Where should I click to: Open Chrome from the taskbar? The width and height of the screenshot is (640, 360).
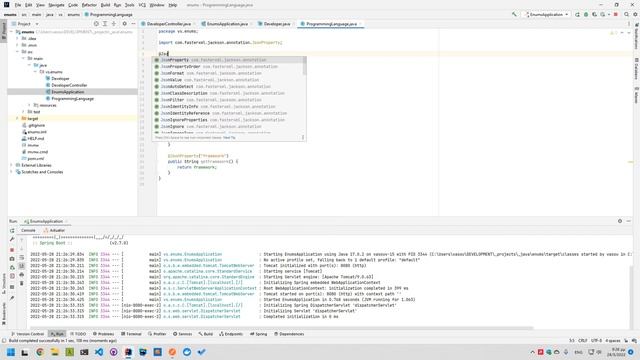point(40,352)
